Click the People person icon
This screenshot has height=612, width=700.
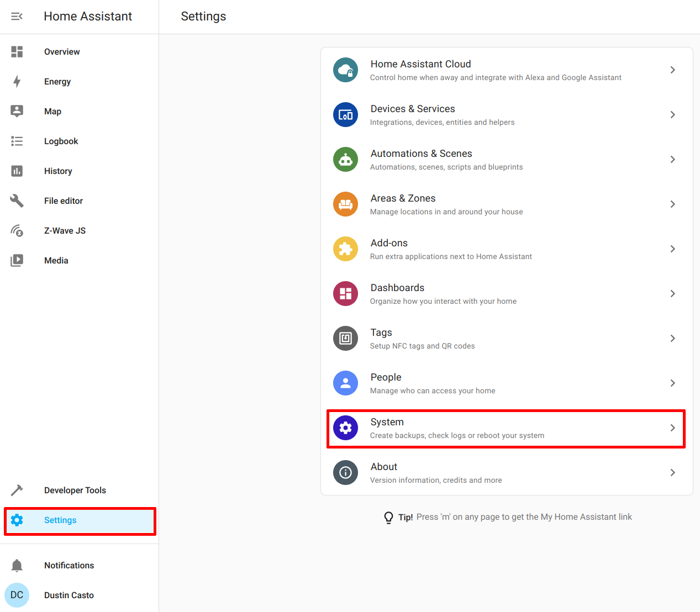346,383
